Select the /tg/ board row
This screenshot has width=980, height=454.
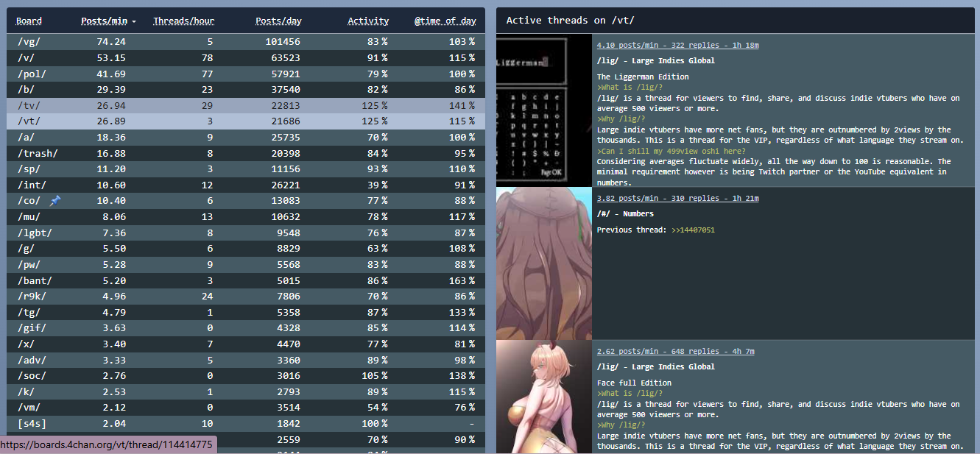point(246,313)
